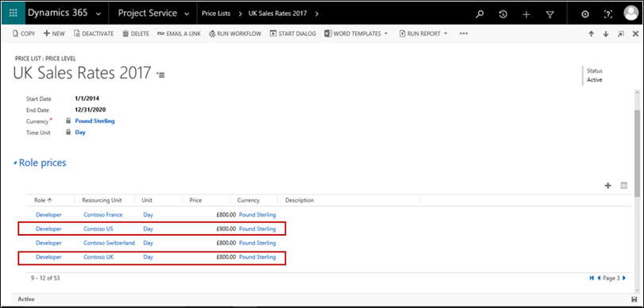Click the COPY command
The width and height of the screenshot is (644, 308).
tap(24, 33)
